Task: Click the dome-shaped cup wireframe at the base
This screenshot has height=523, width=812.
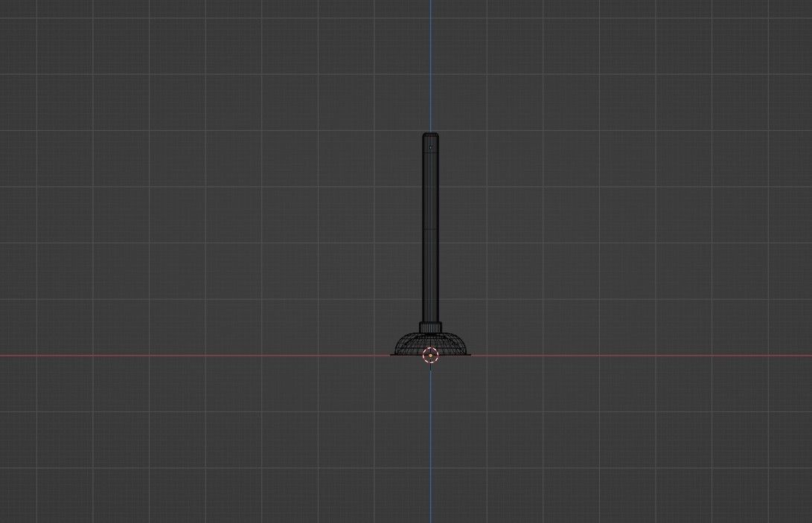Action: pyautogui.click(x=430, y=344)
